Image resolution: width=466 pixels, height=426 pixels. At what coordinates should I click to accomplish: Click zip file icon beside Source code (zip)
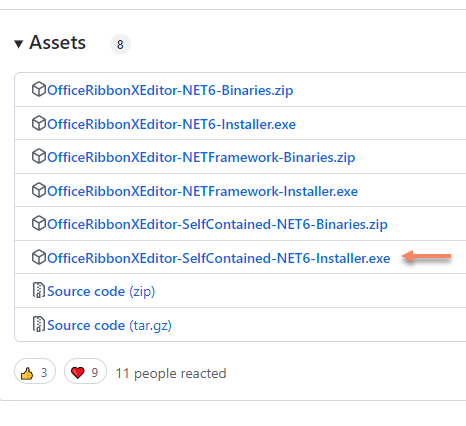(39, 290)
